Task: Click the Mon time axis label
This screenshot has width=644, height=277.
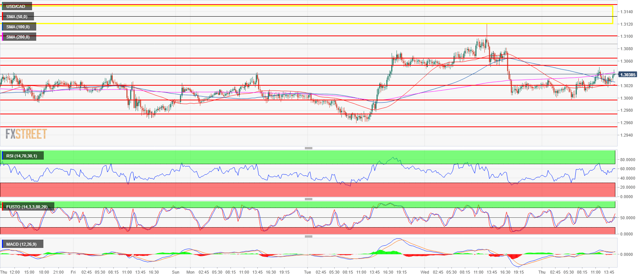Action: click(191, 272)
